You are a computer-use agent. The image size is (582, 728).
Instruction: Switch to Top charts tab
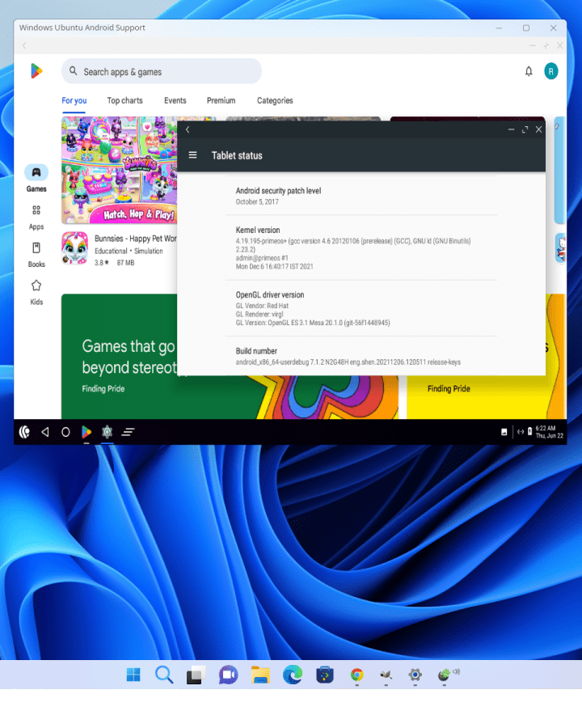pos(124,101)
